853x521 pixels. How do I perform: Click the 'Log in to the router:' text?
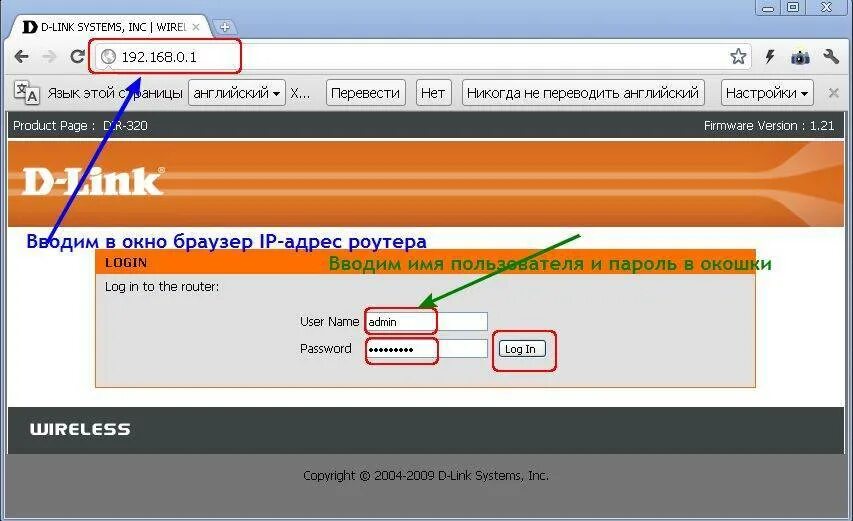click(162, 287)
